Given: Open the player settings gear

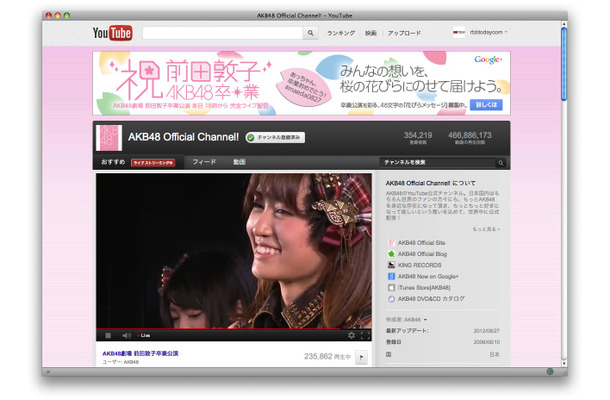Looking at the screenshot, I should (x=351, y=335).
